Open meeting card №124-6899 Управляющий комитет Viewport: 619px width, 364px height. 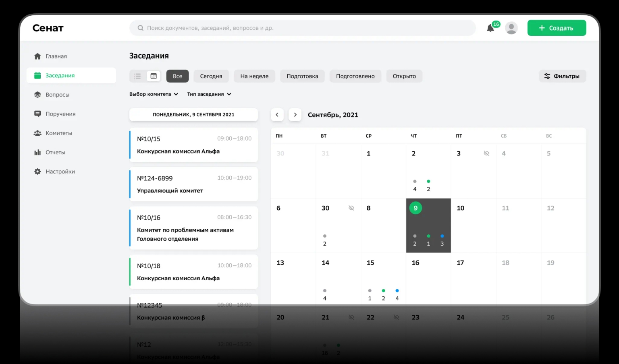193,184
